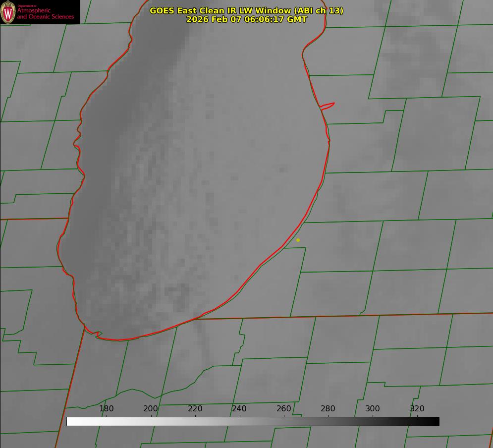Click the 240 colorbar label
Viewport: 493px width, 448px height.
point(239,408)
